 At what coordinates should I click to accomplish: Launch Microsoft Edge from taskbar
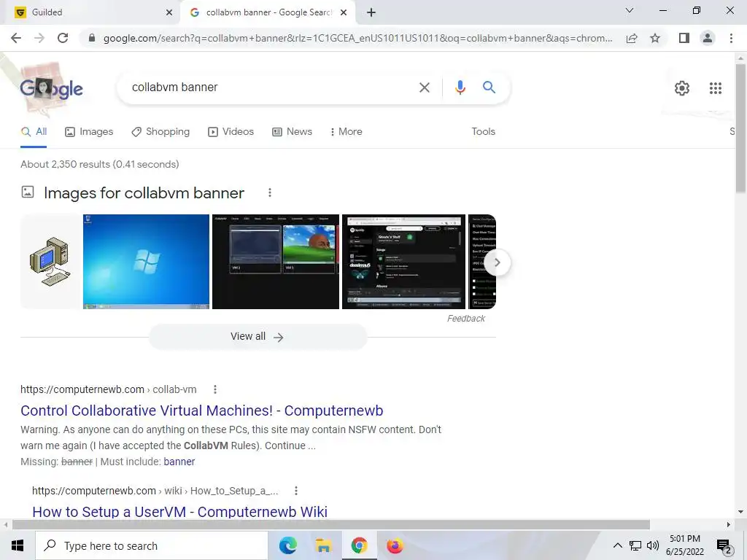(x=287, y=545)
